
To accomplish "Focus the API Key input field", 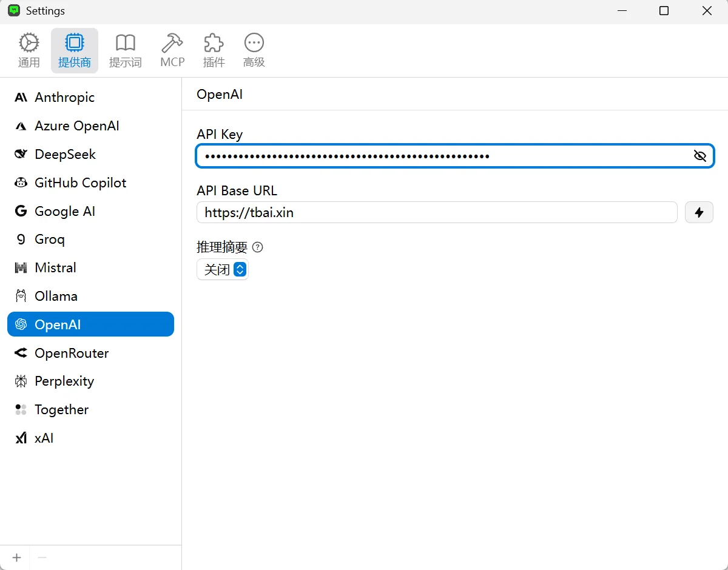I will [443, 156].
